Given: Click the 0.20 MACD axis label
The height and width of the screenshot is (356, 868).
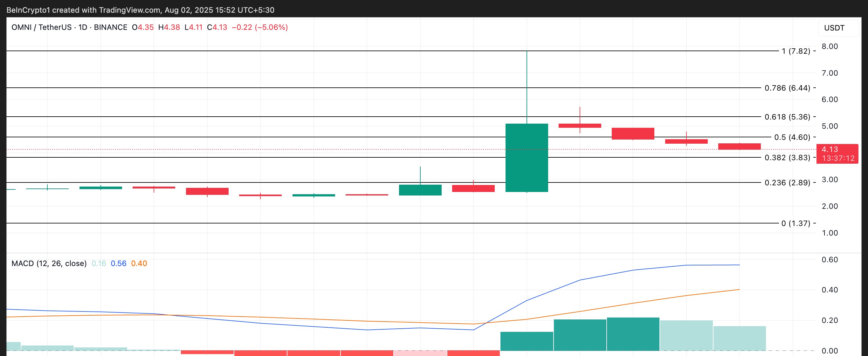Looking at the screenshot, I should [830, 321].
